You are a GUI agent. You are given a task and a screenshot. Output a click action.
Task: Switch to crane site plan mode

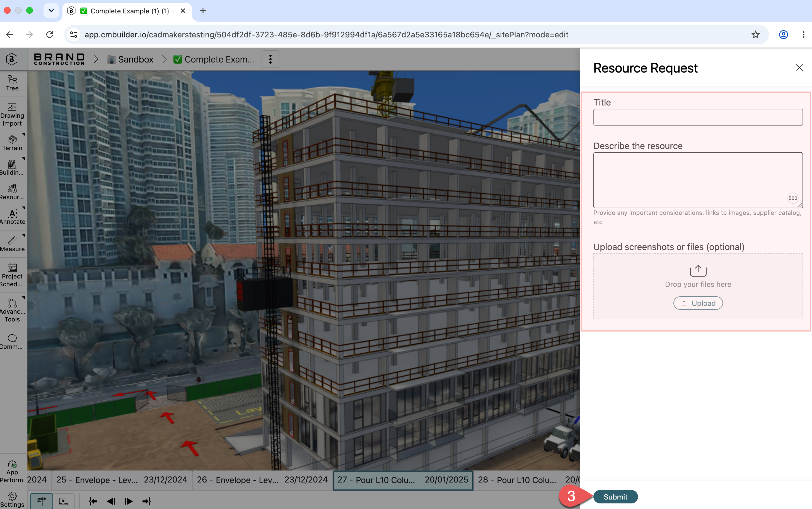[x=41, y=501]
